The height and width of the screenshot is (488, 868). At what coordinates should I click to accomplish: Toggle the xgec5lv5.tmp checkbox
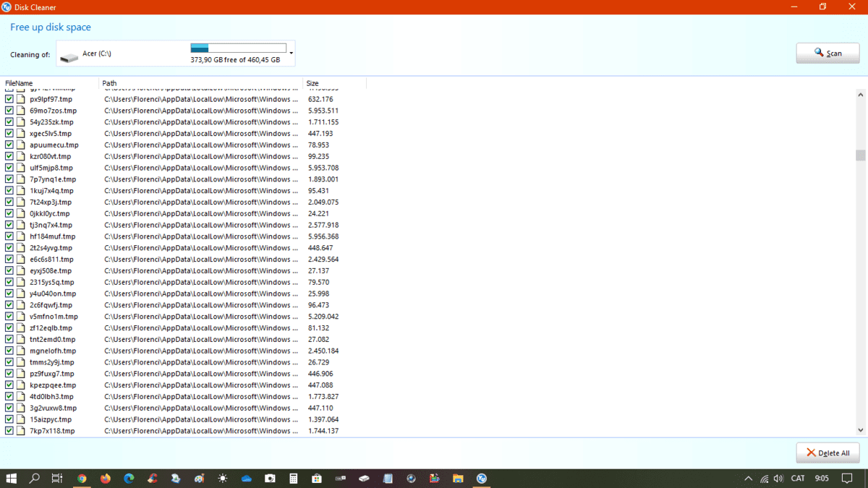(x=9, y=134)
